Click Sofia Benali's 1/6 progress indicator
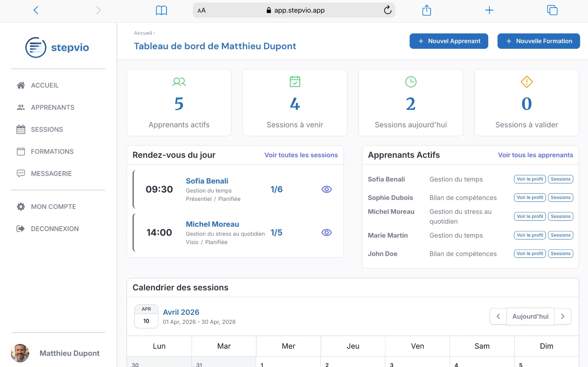588x367 pixels. point(276,189)
